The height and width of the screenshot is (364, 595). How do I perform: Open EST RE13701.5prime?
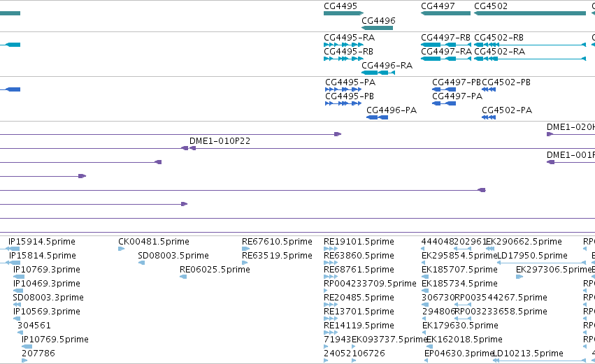click(359, 312)
